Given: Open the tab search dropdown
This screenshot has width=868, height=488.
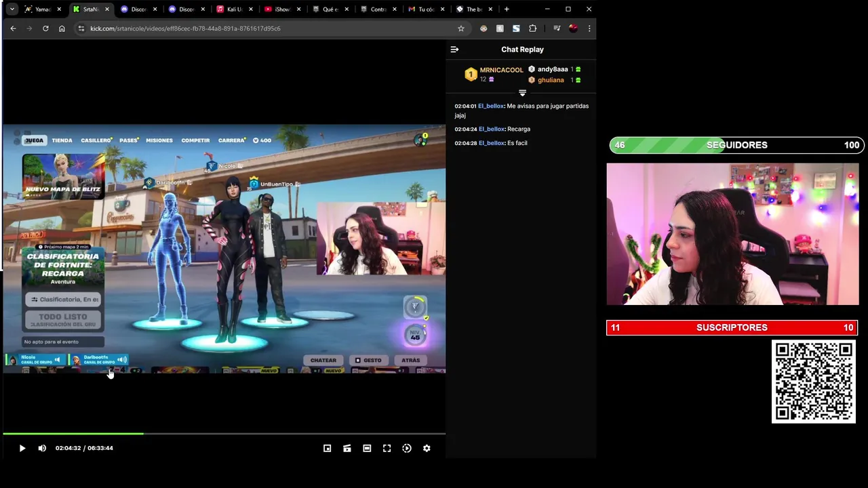Looking at the screenshot, I should (12, 9).
